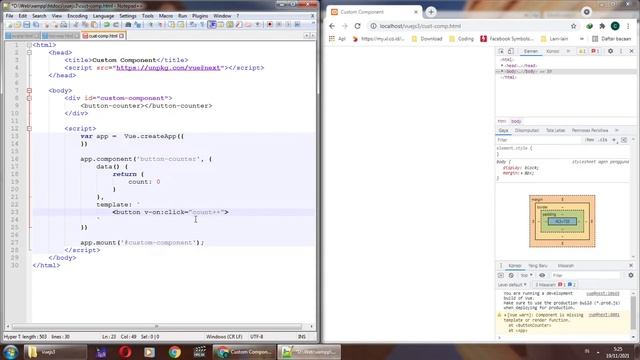Click the Undo green arrow in Notepad++
The image size is (640, 360).
pyautogui.click(x=107, y=25)
